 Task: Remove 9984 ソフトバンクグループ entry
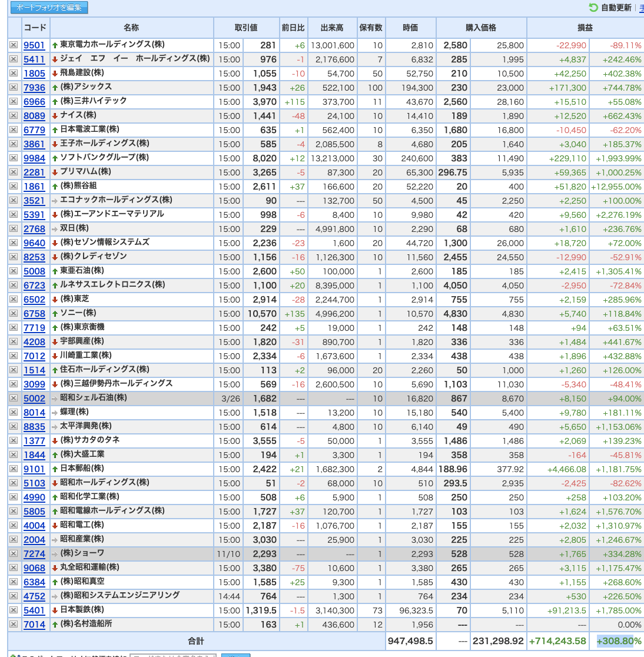pos(14,158)
